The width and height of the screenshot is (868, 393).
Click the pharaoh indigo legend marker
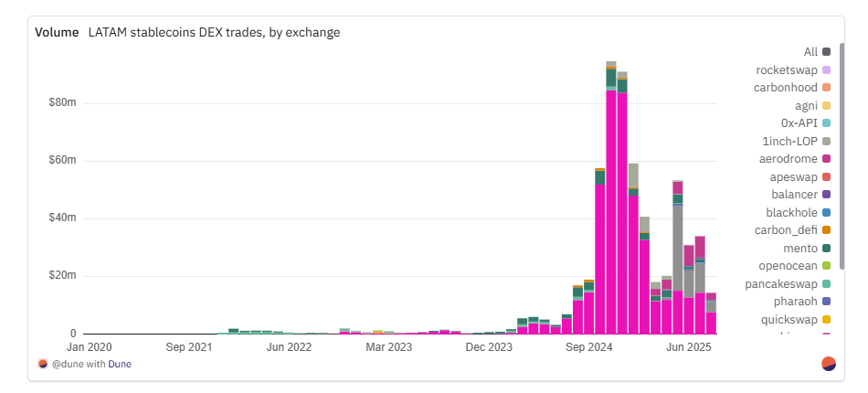827,302
